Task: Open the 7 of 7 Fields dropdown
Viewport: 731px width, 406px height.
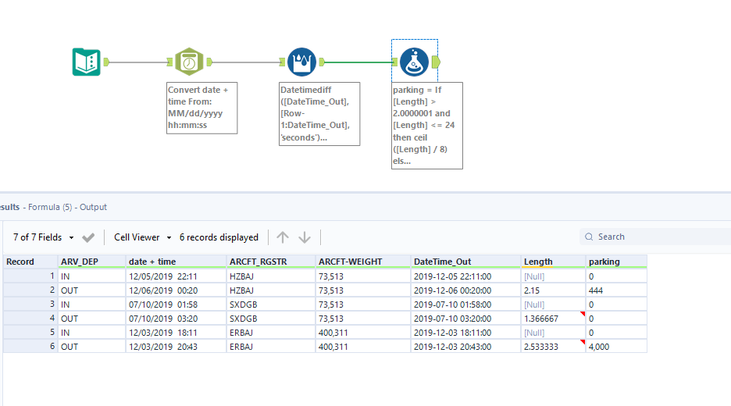Action: pos(43,237)
